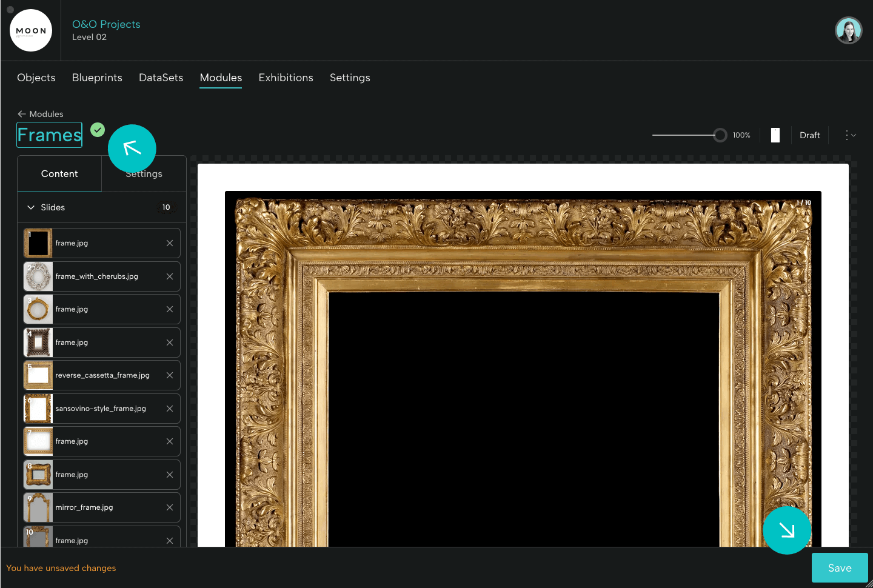This screenshot has width=873, height=588.
Task: Open the portrait orientation preview icon
Action: [x=775, y=135]
